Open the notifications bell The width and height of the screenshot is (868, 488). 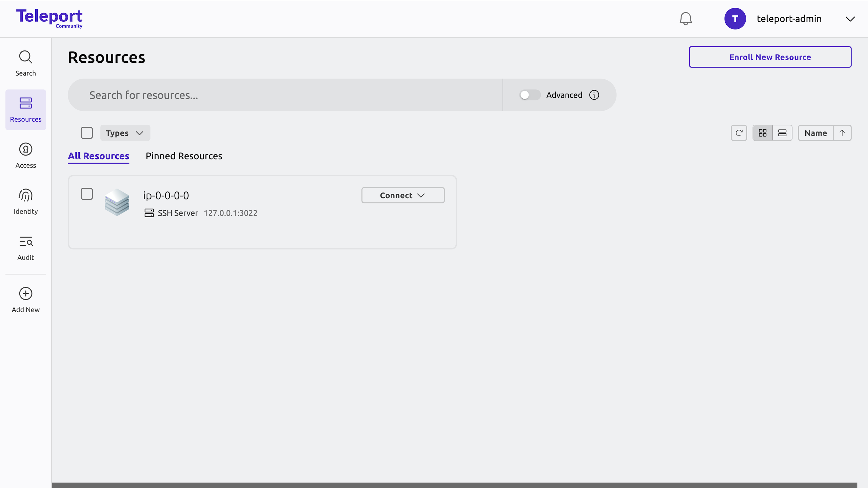pos(686,19)
